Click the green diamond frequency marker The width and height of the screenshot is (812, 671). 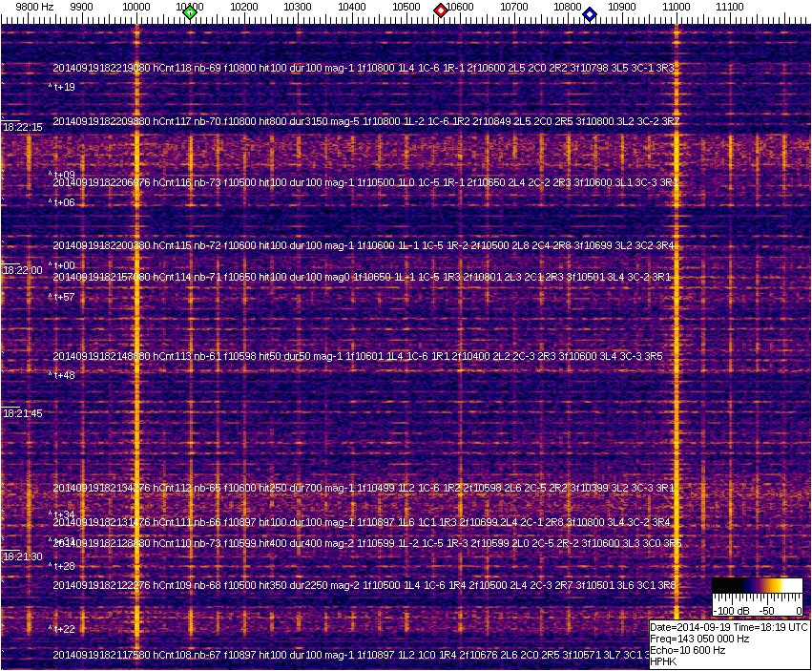[190, 12]
